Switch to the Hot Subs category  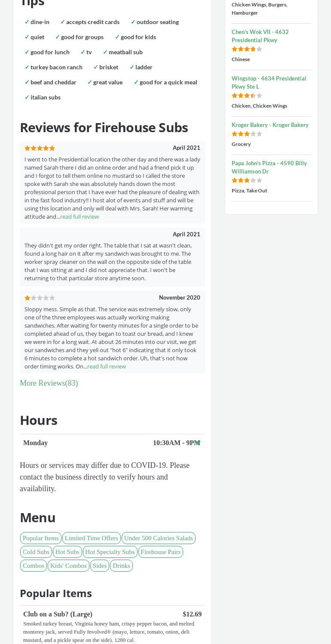[67, 552]
